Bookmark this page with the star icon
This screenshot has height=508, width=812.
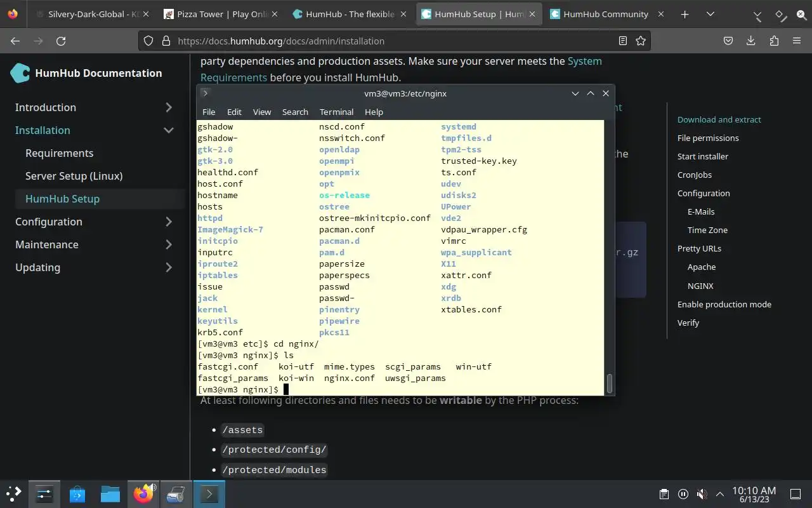pyautogui.click(x=641, y=41)
